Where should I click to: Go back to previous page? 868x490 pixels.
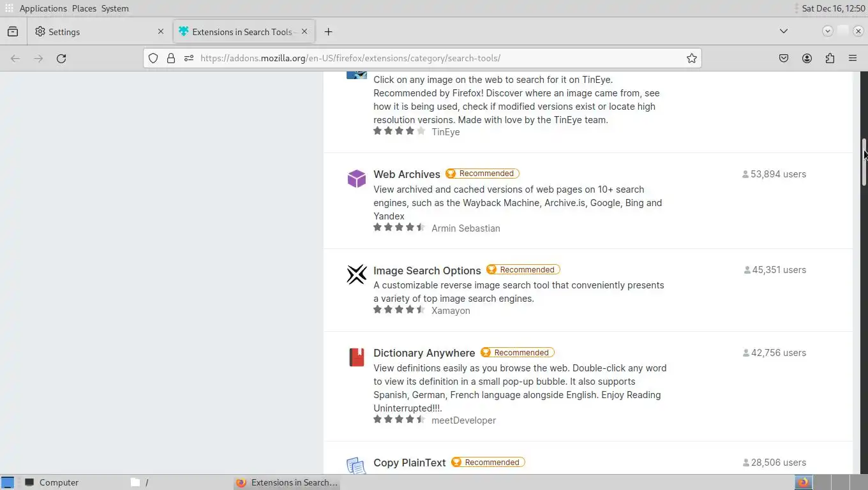[x=15, y=58]
